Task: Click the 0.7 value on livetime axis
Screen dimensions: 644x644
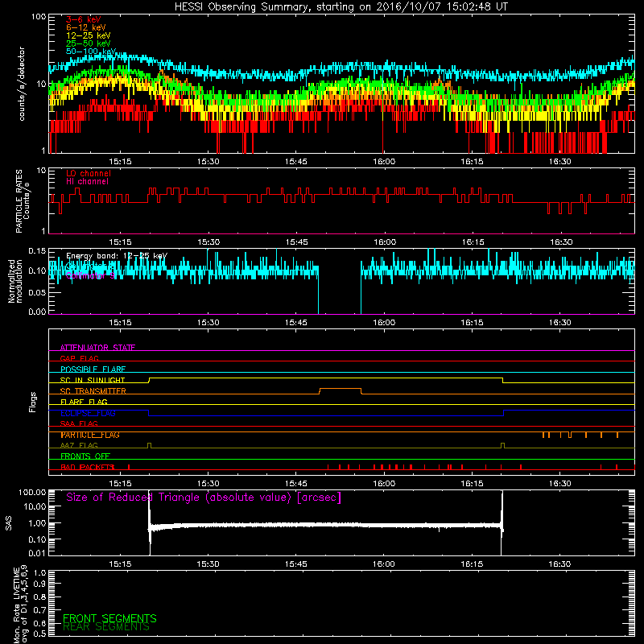Action: 39,610
